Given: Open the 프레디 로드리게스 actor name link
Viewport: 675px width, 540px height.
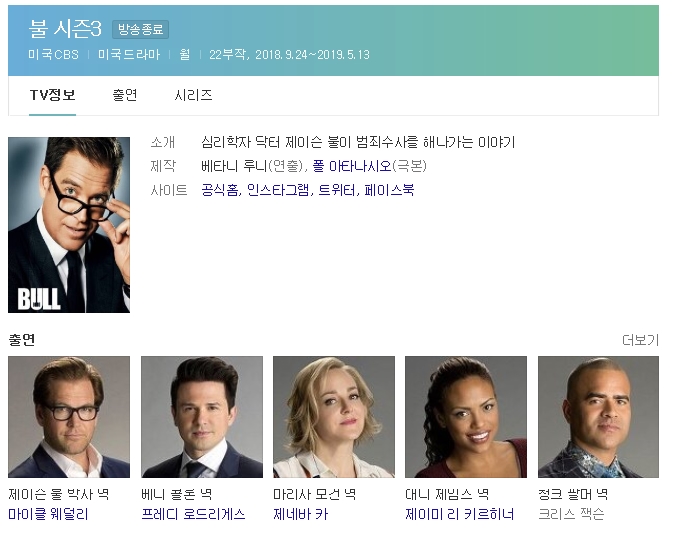Looking at the screenshot, I should 193,514.
